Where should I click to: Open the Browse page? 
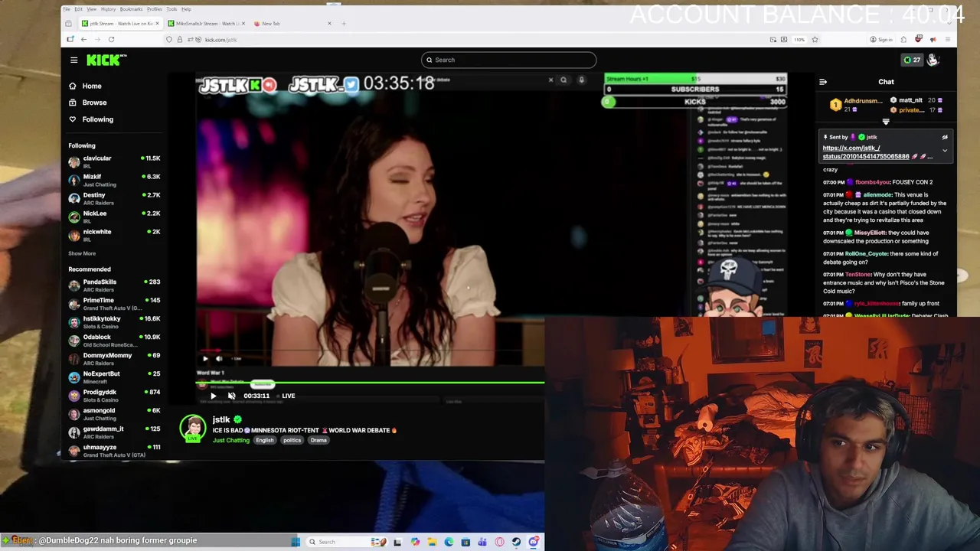(87, 103)
